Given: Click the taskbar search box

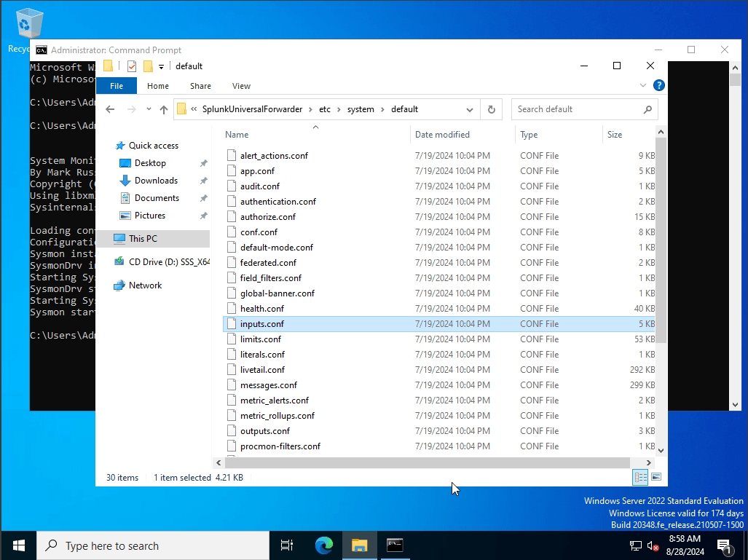Looking at the screenshot, I should coord(153,545).
